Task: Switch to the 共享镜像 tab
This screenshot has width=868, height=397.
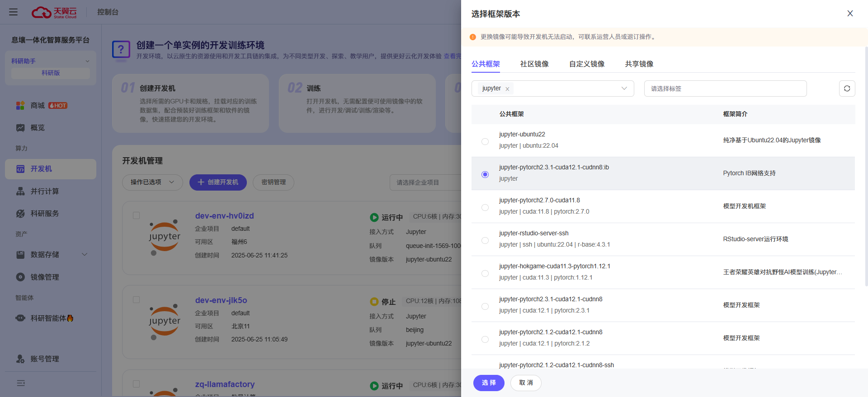Action: tap(639, 64)
